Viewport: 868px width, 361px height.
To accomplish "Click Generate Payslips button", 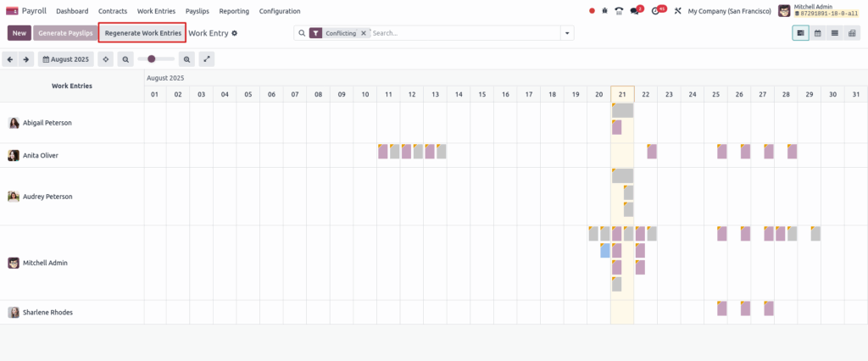I will coord(65,33).
